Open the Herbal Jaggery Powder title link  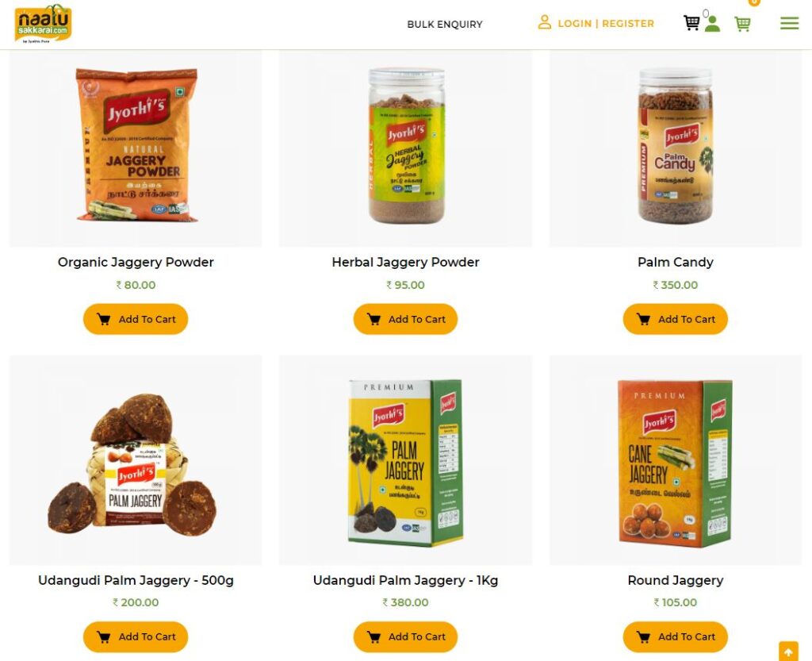coord(405,262)
